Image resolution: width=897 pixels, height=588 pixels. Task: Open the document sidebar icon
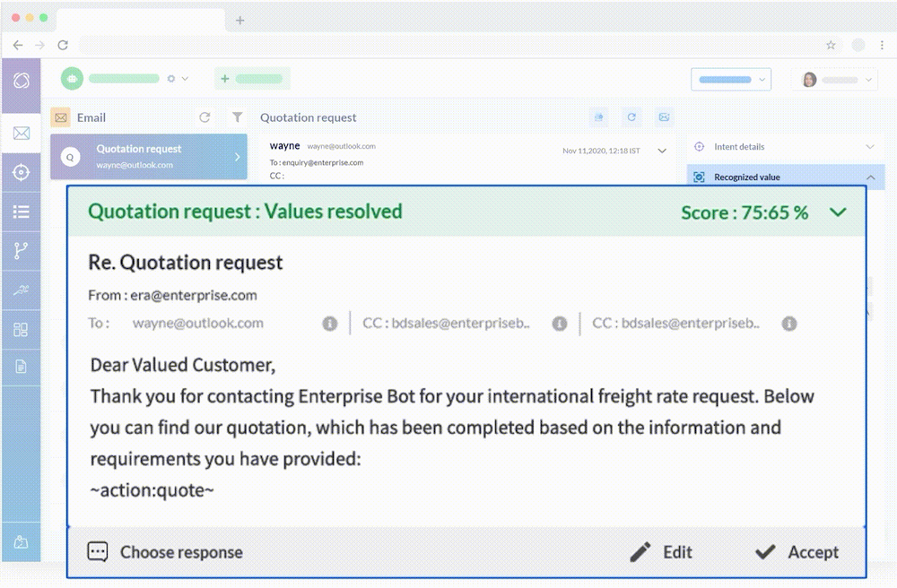(22, 367)
